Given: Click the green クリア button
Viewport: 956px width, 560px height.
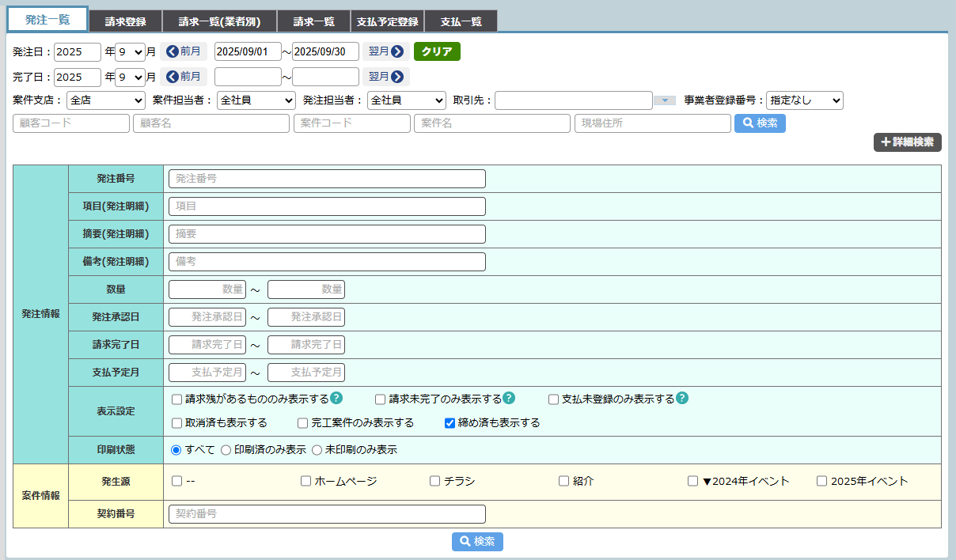Looking at the screenshot, I should point(437,51).
